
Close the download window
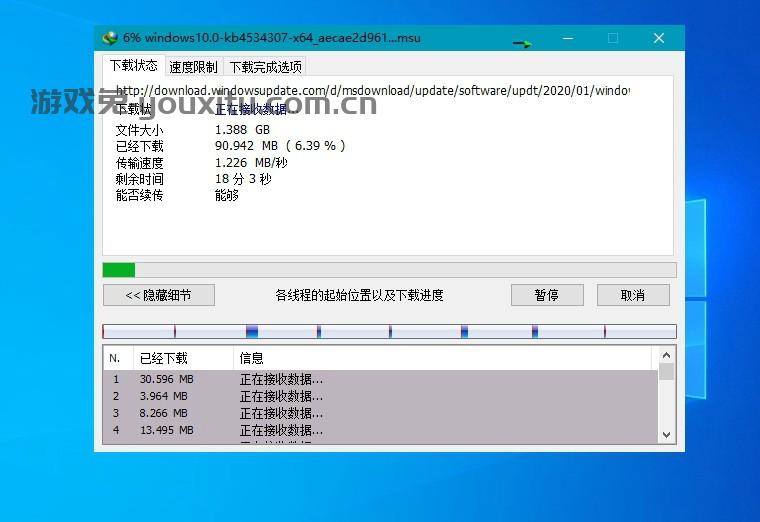pos(658,38)
